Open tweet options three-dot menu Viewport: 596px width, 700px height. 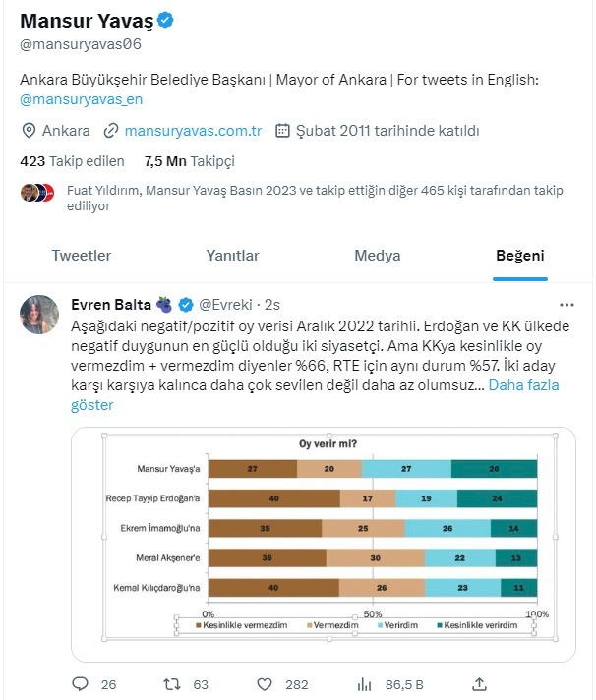coord(566,305)
